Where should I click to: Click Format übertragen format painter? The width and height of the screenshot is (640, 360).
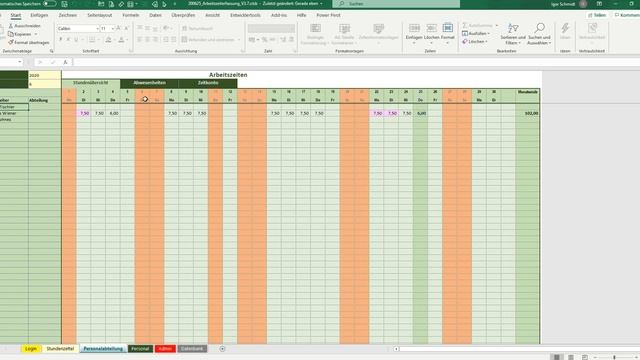tap(29, 42)
